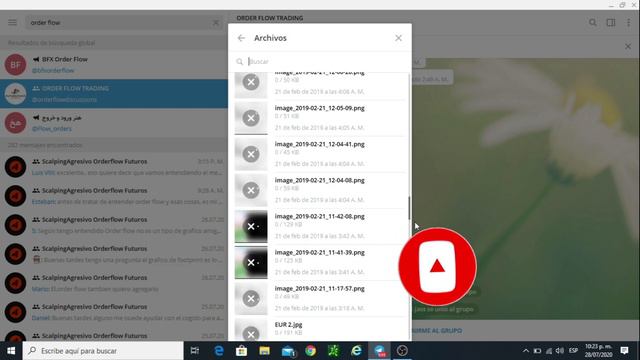640x360 pixels.
Task: Open Task View on taskbar
Action: (x=195, y=351)
